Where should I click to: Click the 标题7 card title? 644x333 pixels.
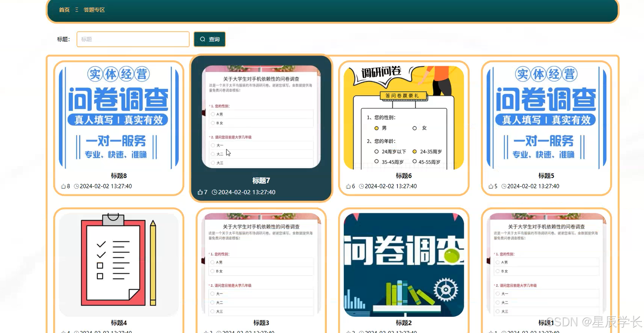coord(261,181)
